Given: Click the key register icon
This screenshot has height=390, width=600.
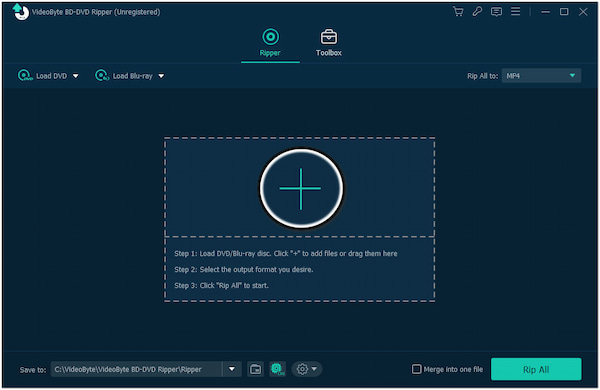Looking at the screenshot, I should (x=477, y=11).
